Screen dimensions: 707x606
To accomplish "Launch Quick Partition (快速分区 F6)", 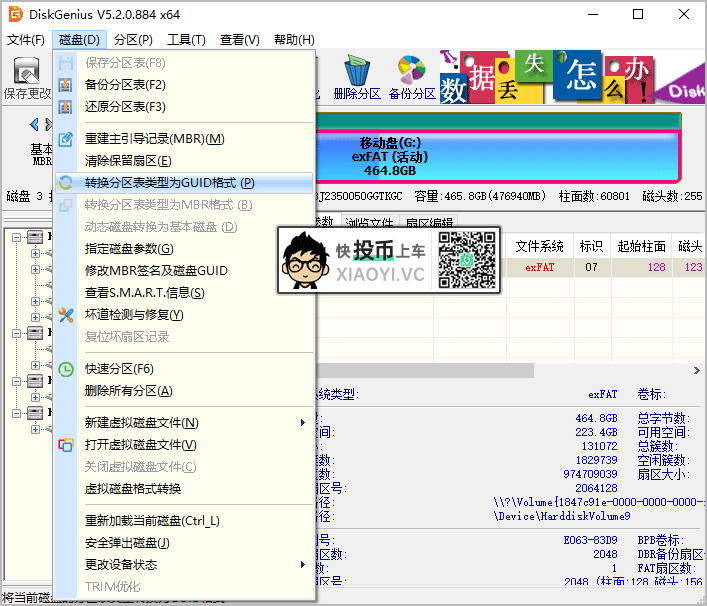I will pyautogui.click(x=119, y=369).
